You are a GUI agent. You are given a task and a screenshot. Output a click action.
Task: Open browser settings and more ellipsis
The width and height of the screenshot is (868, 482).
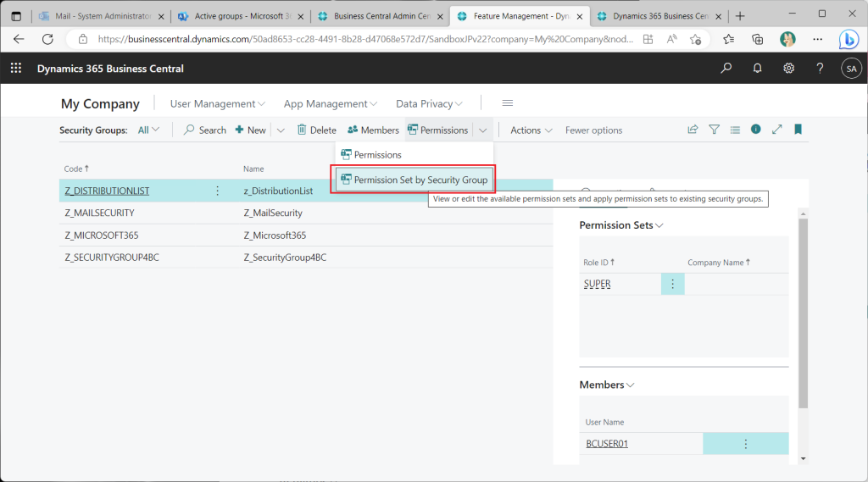click(818, 39)
